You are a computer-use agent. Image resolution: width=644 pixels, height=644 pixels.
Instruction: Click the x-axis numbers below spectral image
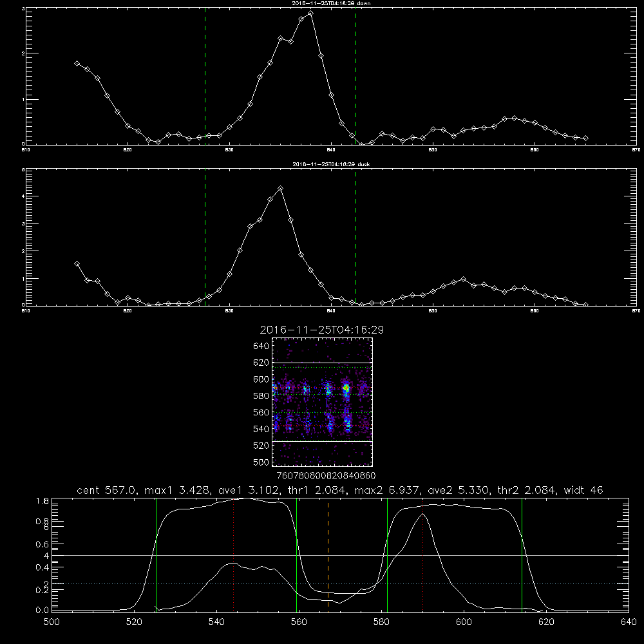(327, 475)
